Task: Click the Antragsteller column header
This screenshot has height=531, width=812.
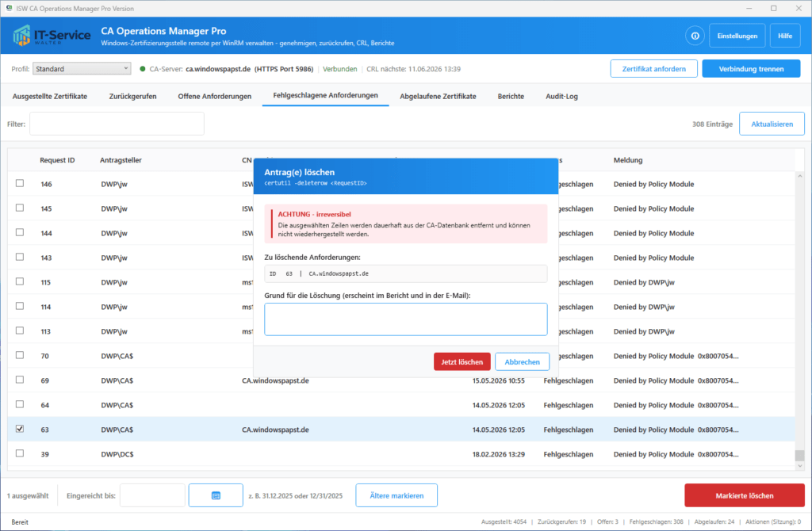Action: click(x=121, y=160)
